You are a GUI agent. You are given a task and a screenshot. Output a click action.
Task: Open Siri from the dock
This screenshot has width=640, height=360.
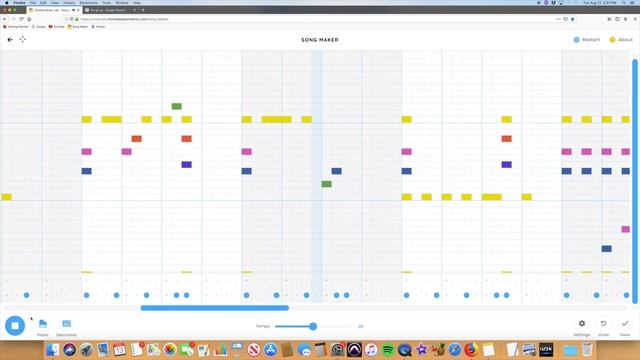[x=69, y=350]
